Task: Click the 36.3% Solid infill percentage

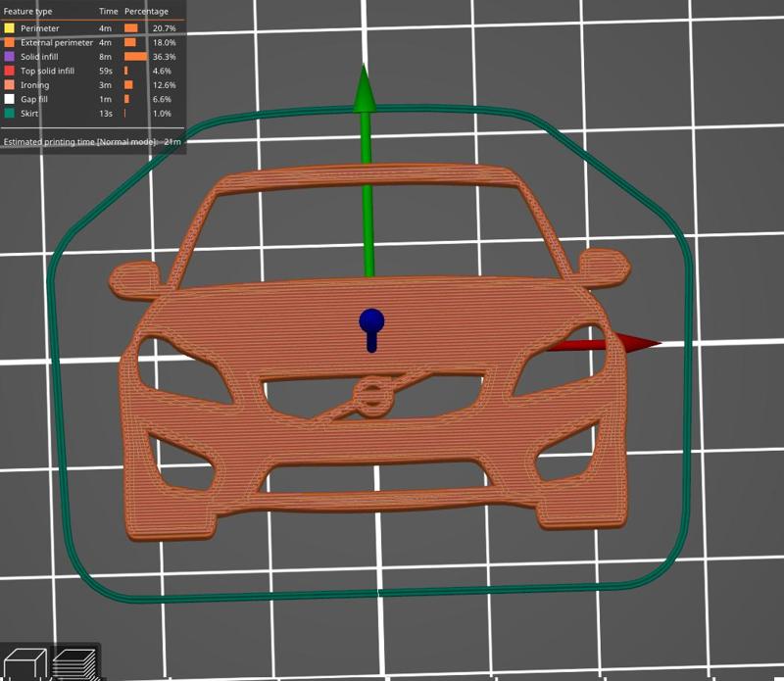Action: [164, 57]
